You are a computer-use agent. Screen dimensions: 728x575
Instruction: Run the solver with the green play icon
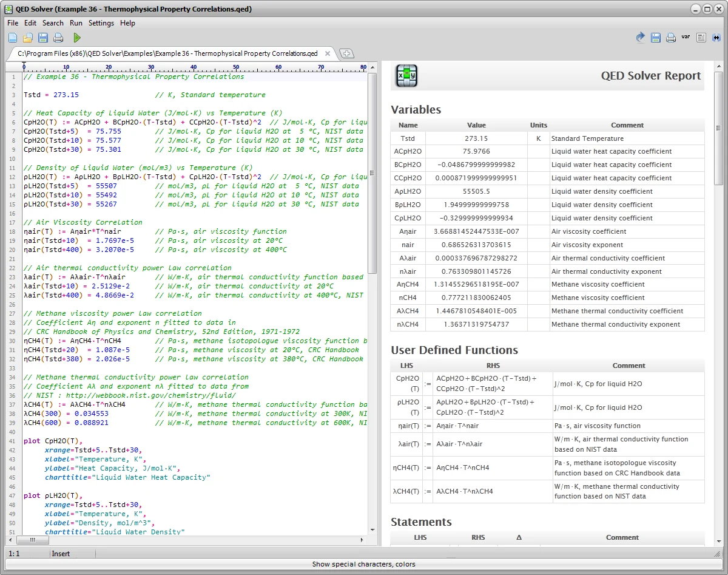(77, 38)
